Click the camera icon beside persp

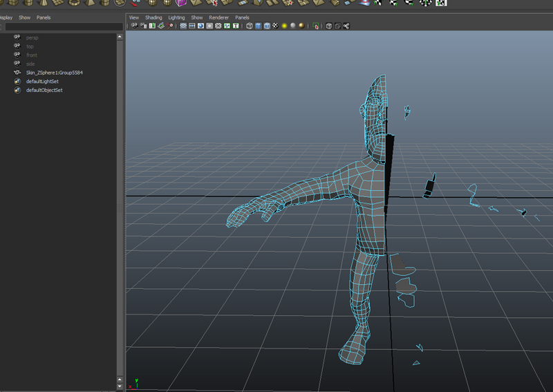click(17, 37)
